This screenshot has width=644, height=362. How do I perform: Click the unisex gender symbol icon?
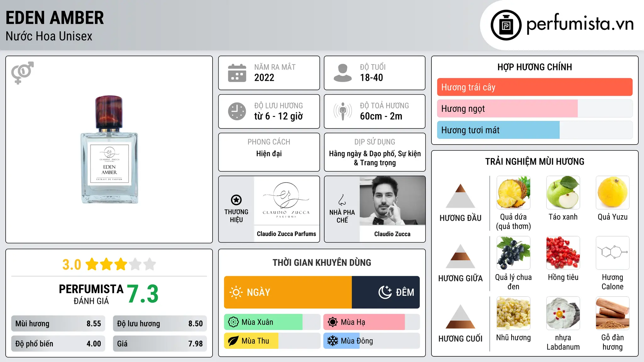22,73
